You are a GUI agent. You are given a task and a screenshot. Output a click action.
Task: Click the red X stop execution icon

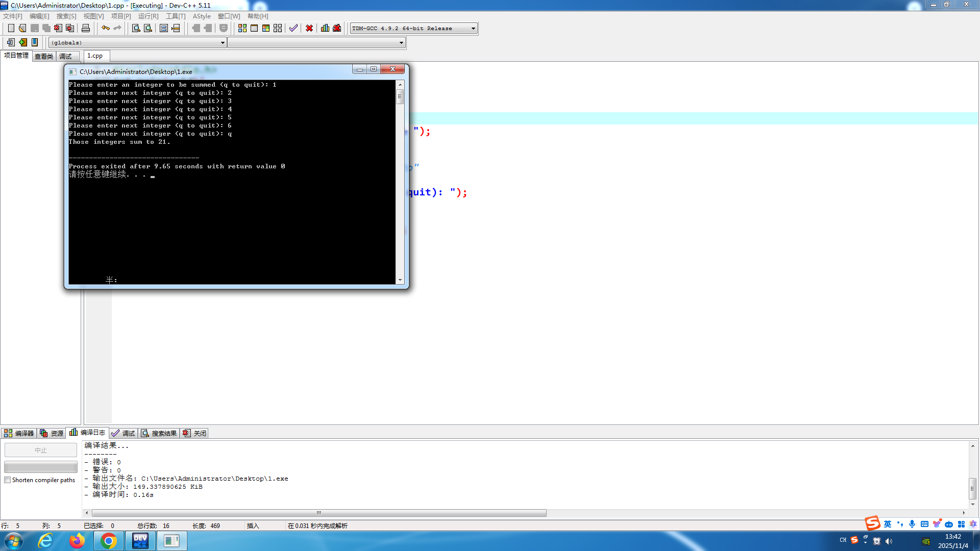309,29
